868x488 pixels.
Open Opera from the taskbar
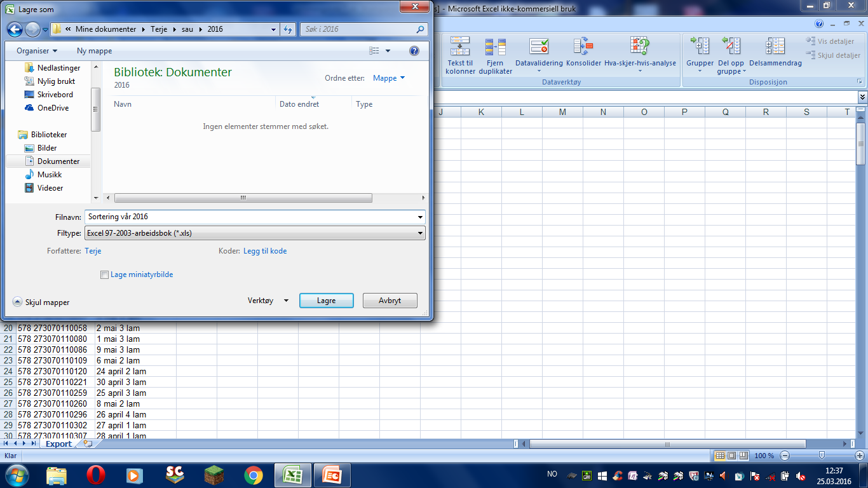pos(95,475)
